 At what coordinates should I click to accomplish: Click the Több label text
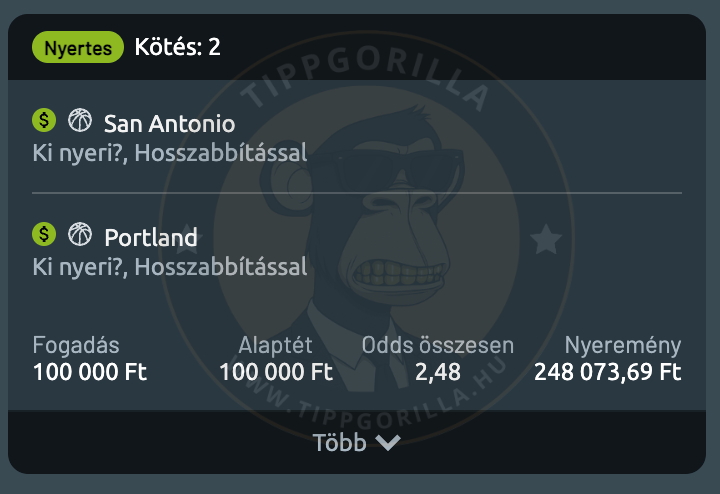click(339, 443)
